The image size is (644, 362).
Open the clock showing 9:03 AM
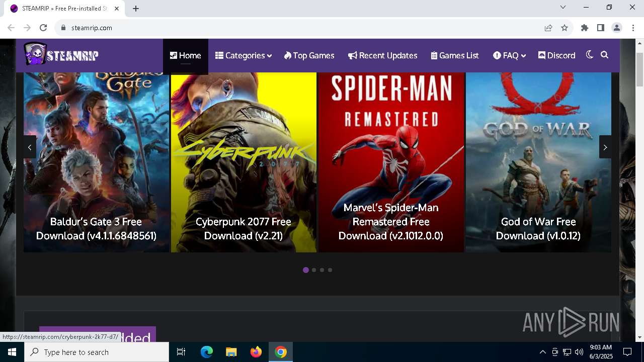coord(601,352)
